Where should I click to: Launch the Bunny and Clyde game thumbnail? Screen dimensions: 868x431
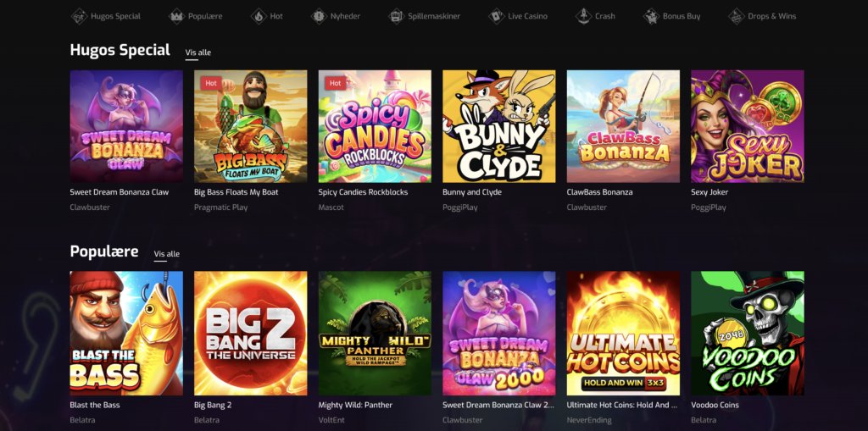[498, 126]
